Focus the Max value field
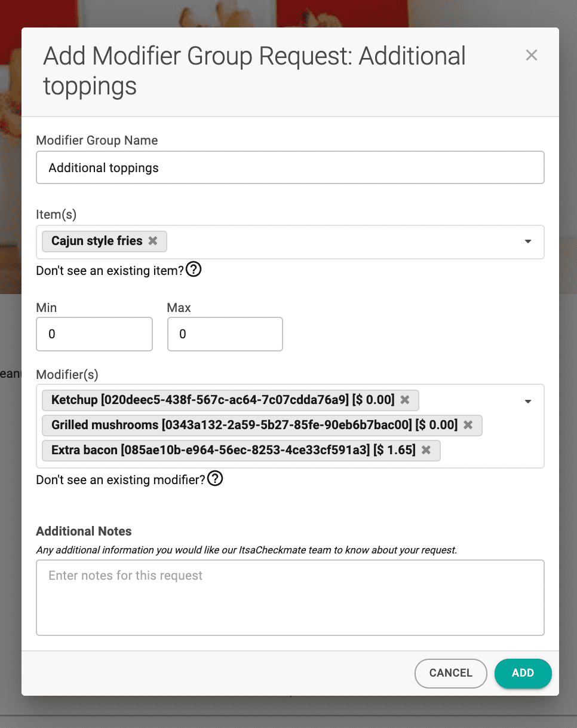This screenshot has width=577, height=728. [225, 334]
